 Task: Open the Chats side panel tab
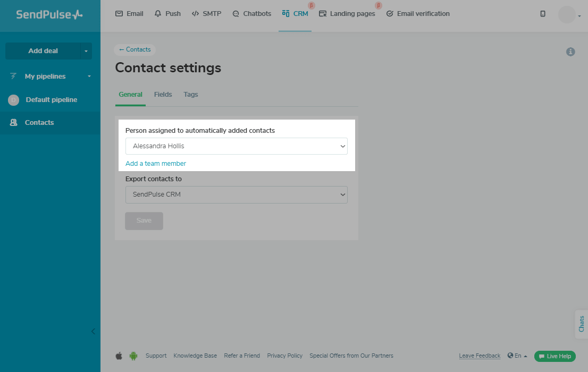(582, 324)
